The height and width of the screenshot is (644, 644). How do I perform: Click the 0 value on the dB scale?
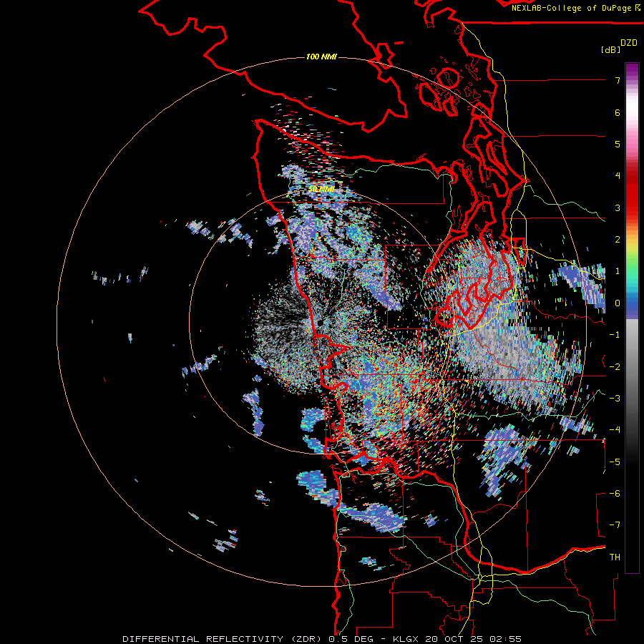[x=618, y=303]
